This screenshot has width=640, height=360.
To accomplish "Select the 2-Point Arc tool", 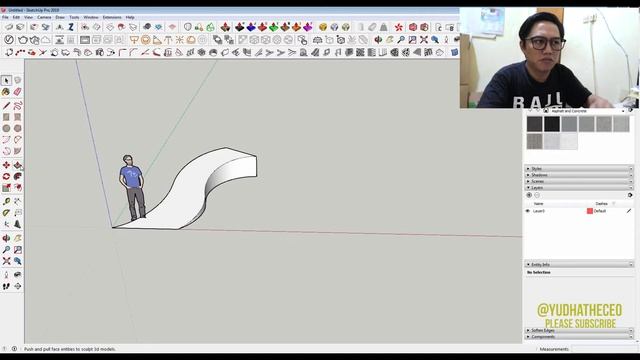I will [6, 140].
